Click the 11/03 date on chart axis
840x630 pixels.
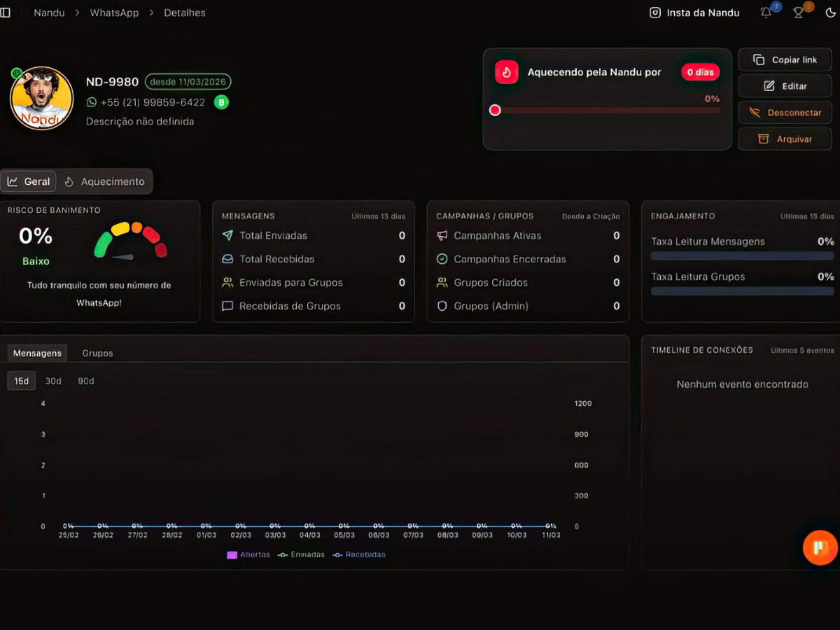(x=551, y=535)
